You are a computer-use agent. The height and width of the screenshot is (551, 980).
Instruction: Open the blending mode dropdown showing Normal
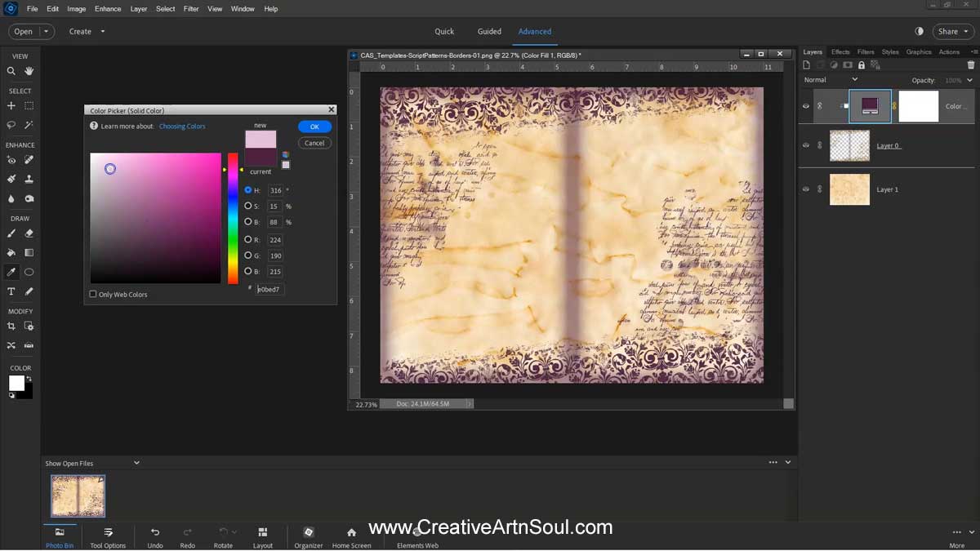coord(833,79)
